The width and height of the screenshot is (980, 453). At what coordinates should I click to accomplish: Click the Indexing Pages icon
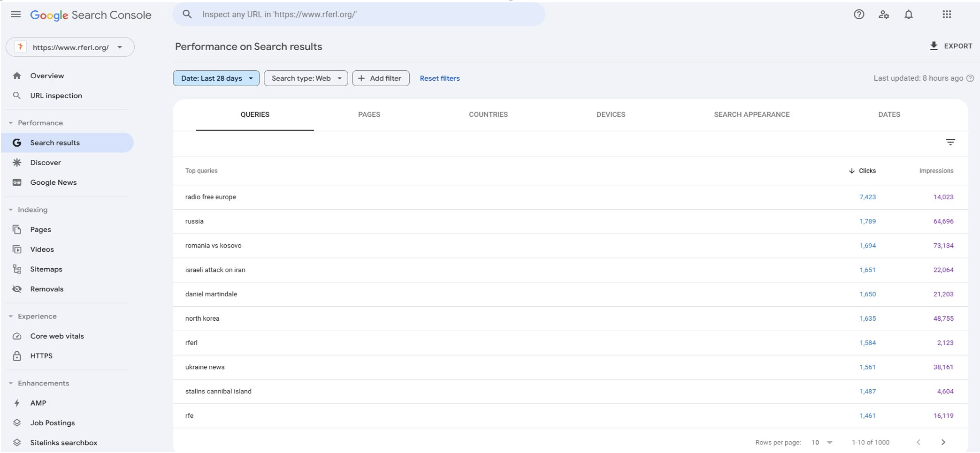coord(17,230)
